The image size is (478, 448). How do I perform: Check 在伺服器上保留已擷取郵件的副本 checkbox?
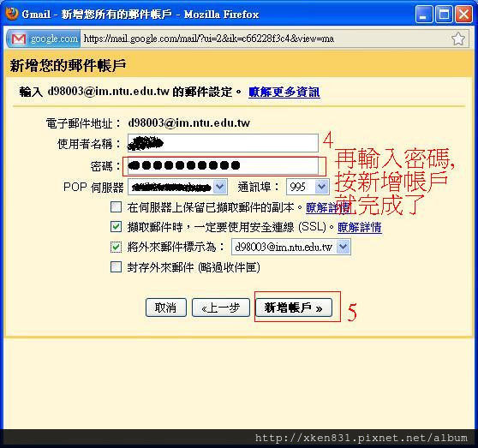pyautogui.click(x=117, y=207)
